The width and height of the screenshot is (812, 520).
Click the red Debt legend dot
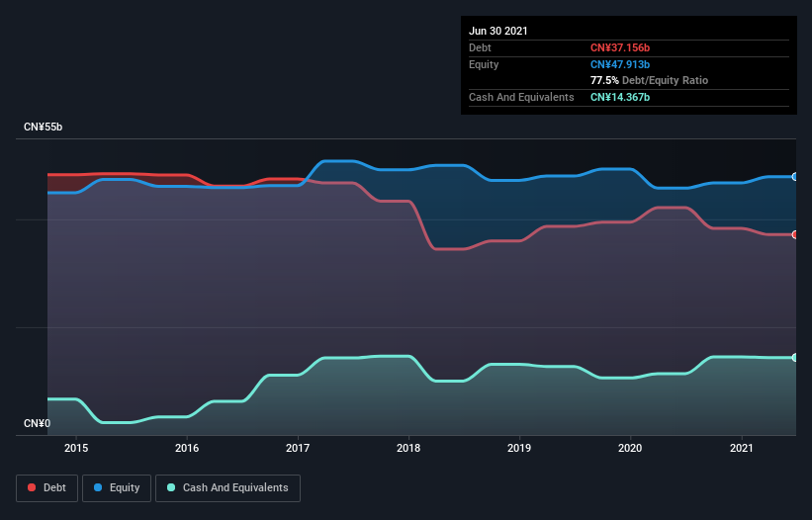click(32, 487)
